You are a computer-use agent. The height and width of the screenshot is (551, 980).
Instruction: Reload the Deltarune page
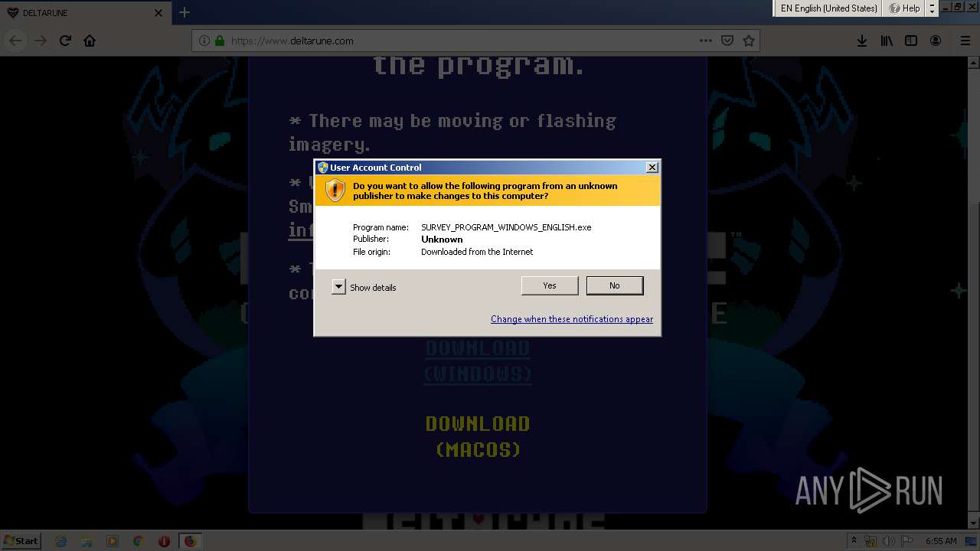click(x=65, y=41)
